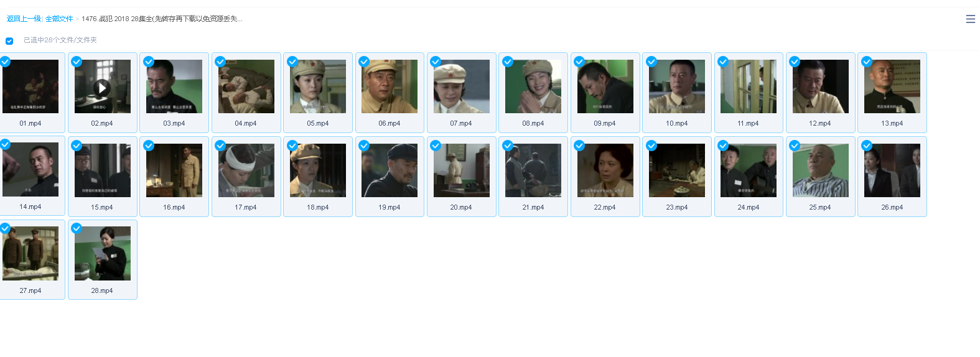Select the 17.mp4 video thumbnail

(246, 170)
